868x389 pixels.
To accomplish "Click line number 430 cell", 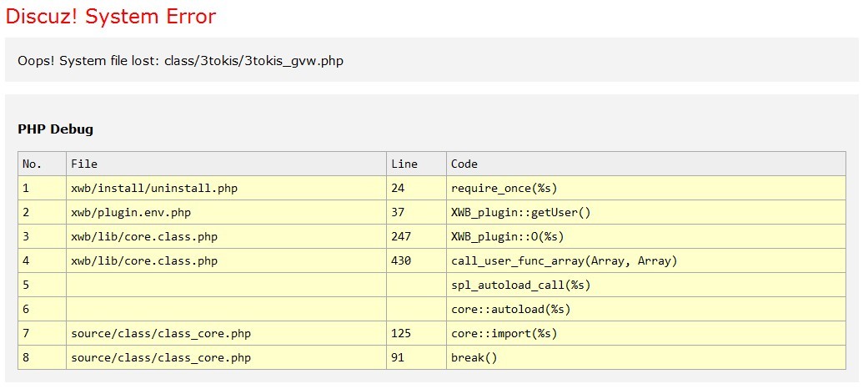I will click(416, 260).
